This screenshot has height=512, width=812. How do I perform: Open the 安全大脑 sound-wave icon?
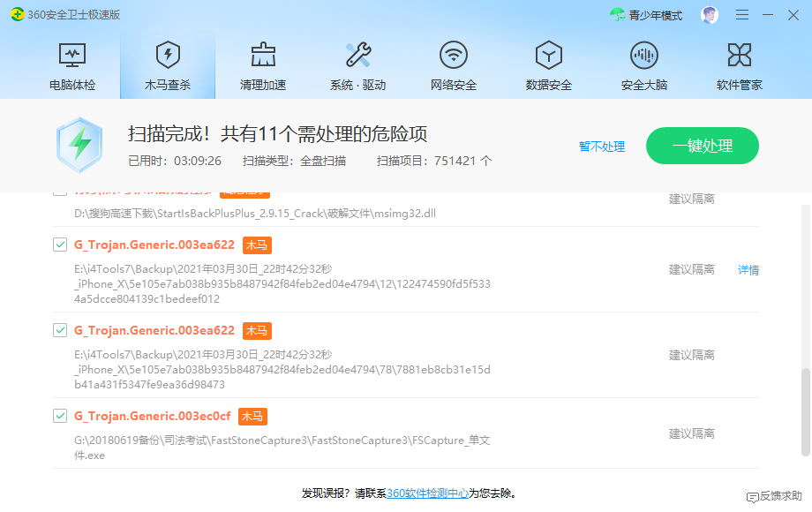pos(644,55)
